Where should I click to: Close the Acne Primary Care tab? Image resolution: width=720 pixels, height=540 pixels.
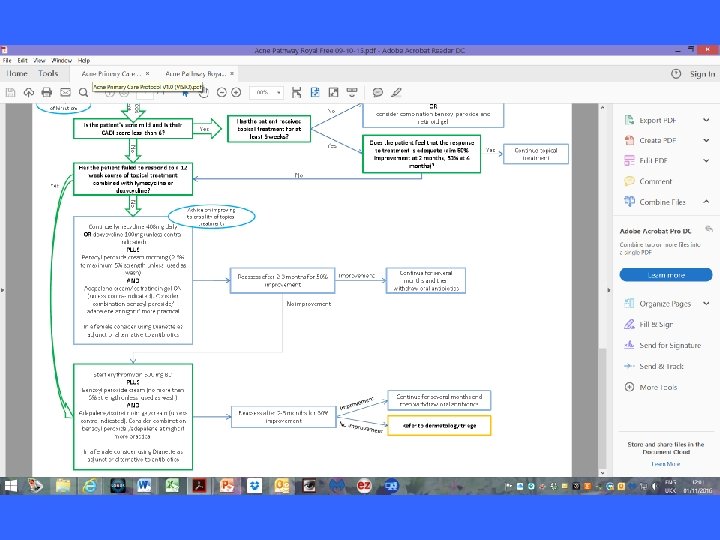pos(147,73)
